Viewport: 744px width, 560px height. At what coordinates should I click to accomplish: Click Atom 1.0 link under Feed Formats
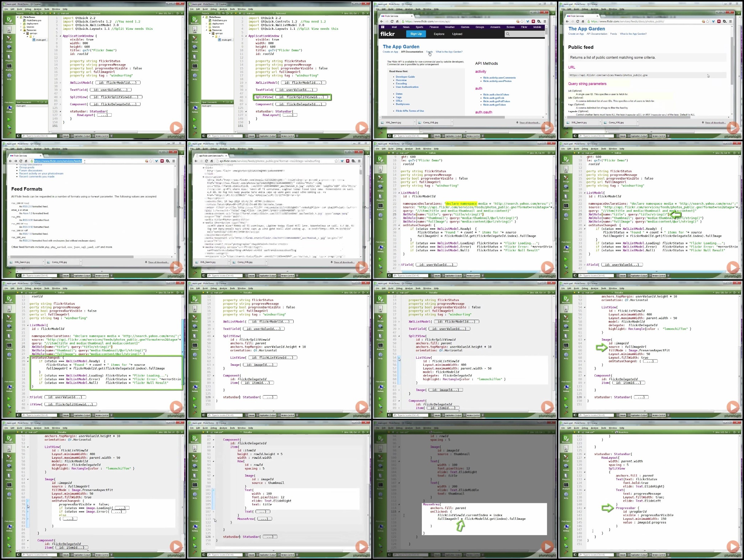[28, 213]
